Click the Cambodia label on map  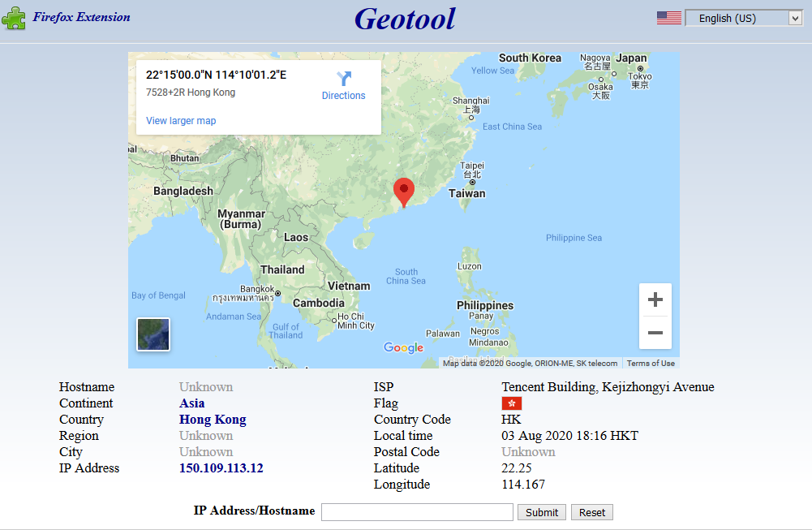319,303
